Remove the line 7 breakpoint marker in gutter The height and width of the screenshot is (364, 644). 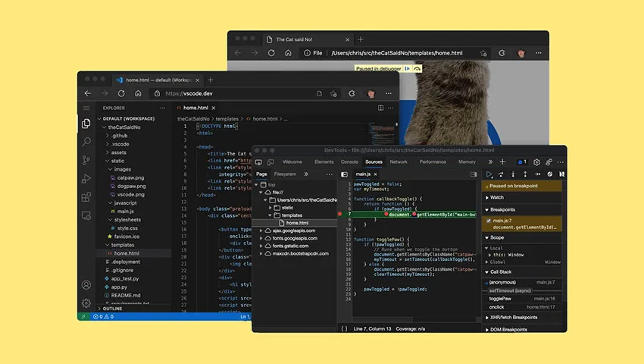[x=339, y=214]
